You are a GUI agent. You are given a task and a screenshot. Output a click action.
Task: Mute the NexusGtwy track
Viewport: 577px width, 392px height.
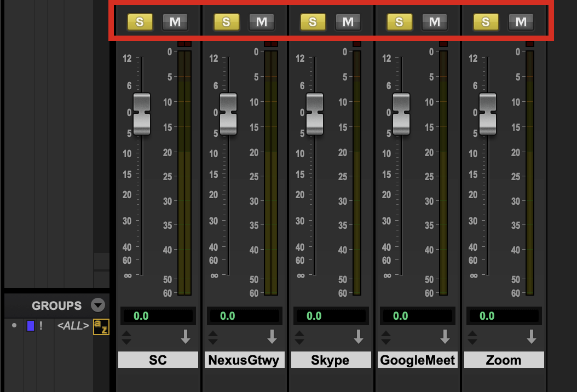point(261,22)
